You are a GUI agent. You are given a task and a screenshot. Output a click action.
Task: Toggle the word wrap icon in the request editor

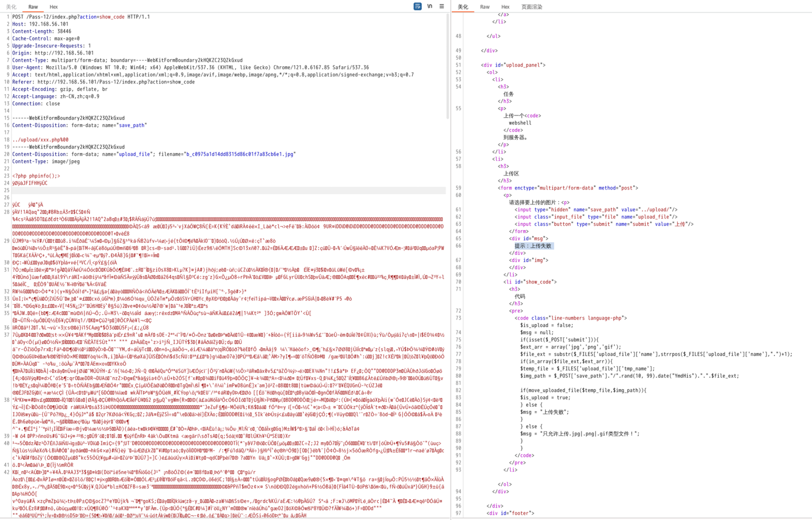click(x=417, y=6)
